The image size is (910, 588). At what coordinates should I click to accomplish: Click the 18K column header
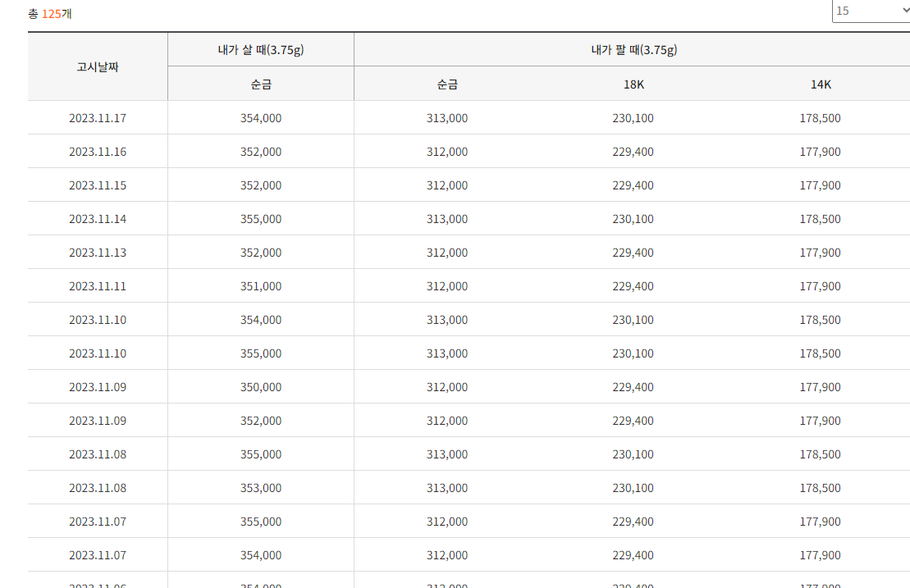(631, 83)
